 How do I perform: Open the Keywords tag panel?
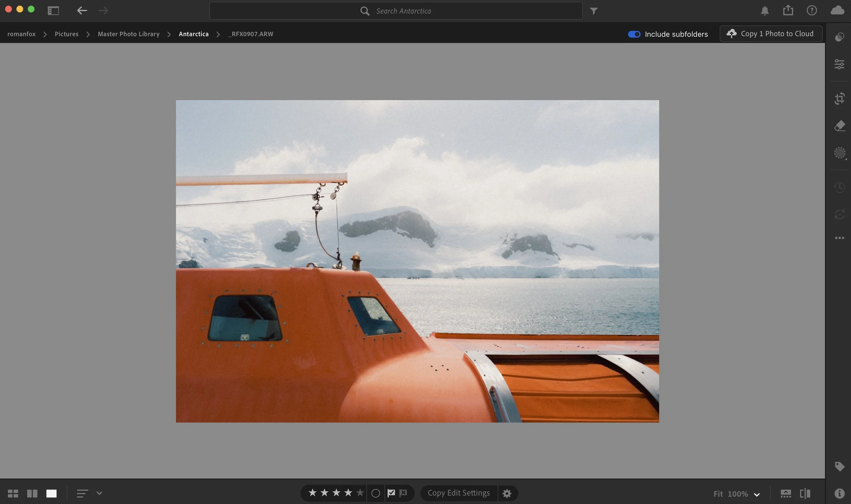[839, 466]
